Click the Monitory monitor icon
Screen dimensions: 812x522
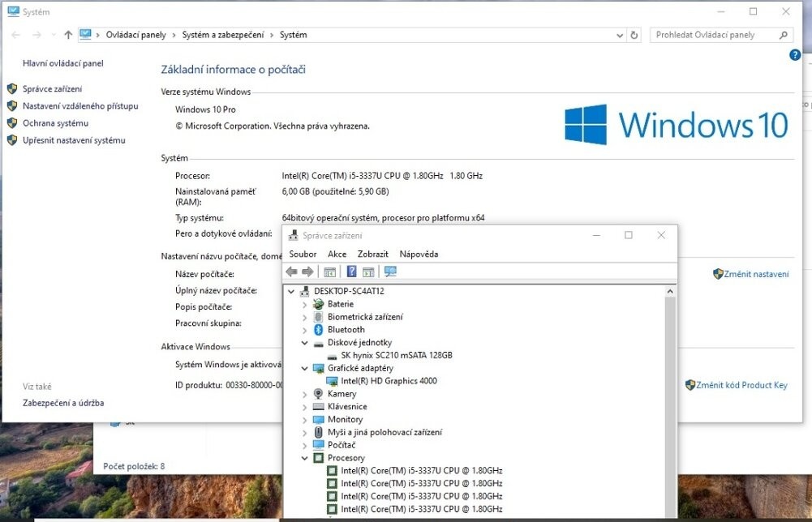point(319,420)
